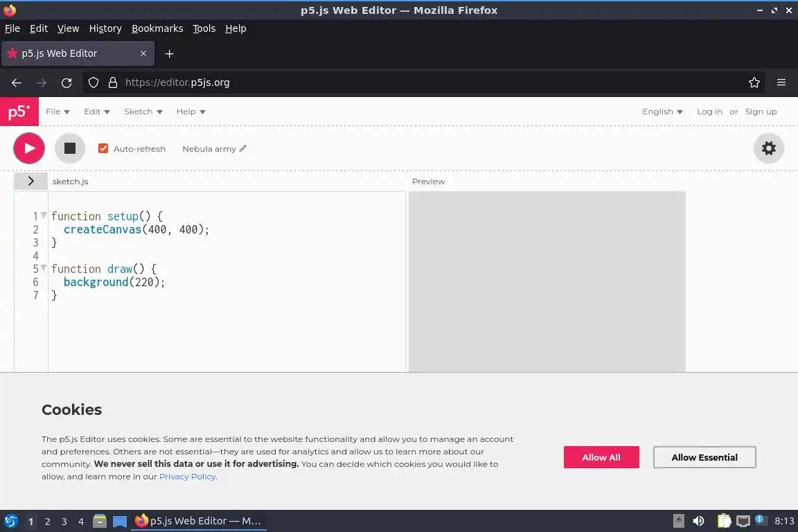Click the Preview panel label
The height and width of the screenshot is (532, 798).
[429, 181]
